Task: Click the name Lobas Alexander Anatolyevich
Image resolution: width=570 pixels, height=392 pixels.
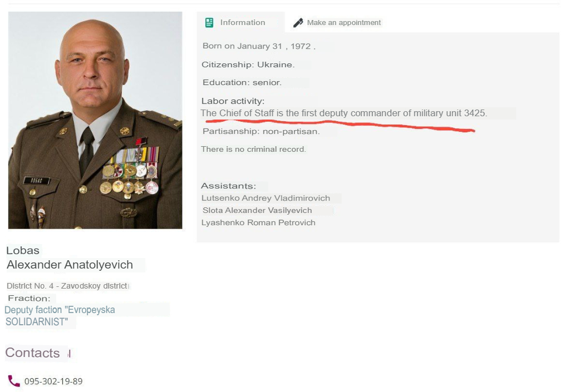Action: click(x=70, y=257)
